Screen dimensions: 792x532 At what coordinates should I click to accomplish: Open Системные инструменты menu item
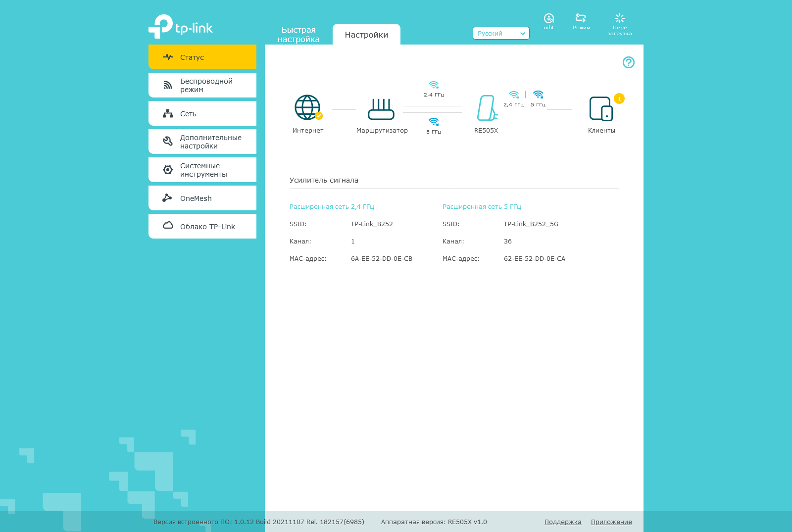[202, 170]
